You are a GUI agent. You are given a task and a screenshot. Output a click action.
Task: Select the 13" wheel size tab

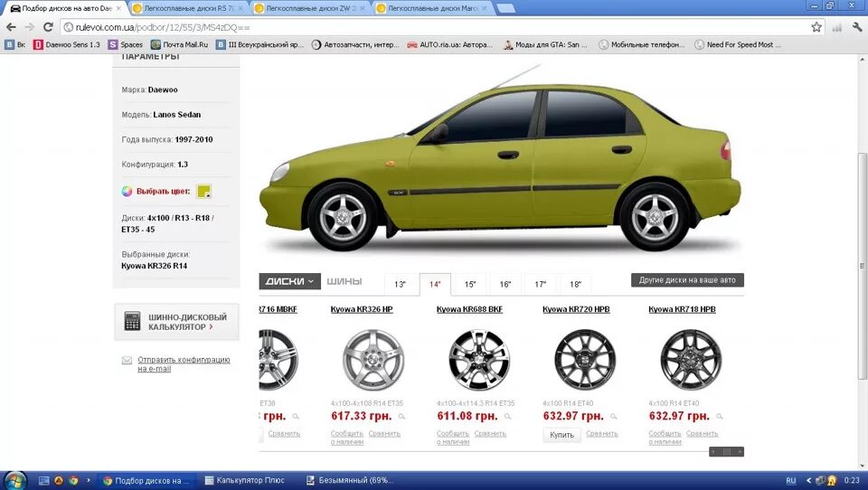[401, 284]
